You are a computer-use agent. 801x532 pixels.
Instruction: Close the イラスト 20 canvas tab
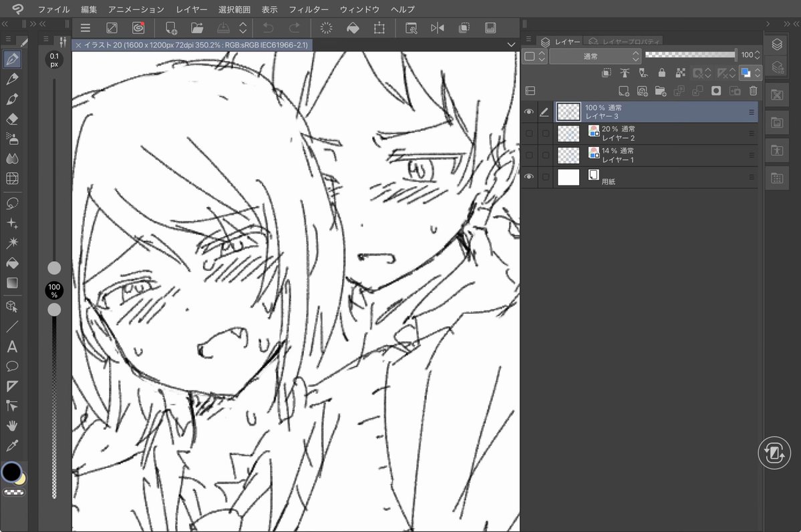(78, 45)
